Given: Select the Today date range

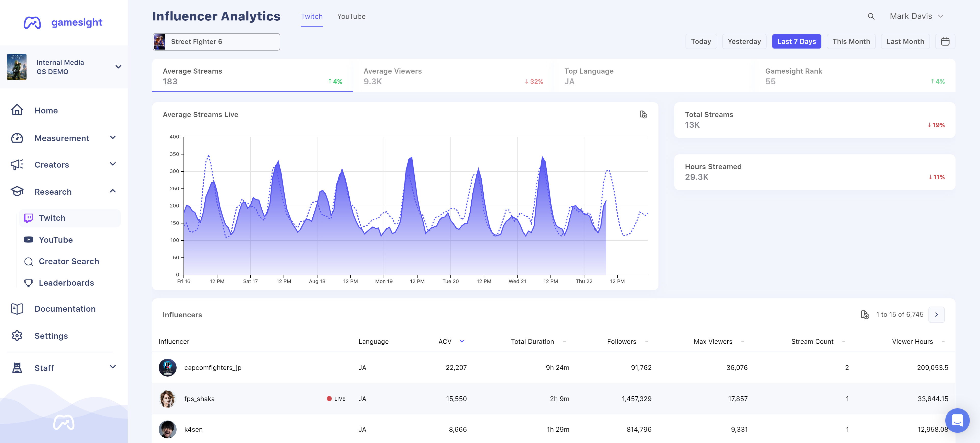Looking at the screenshot, I should point(701,42).
